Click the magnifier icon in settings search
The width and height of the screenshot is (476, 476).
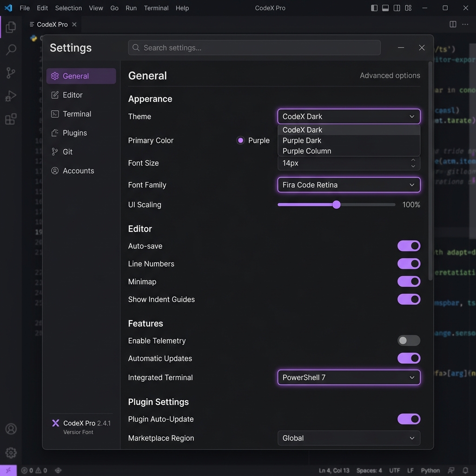pyautogui.click(x=136, y=48)
